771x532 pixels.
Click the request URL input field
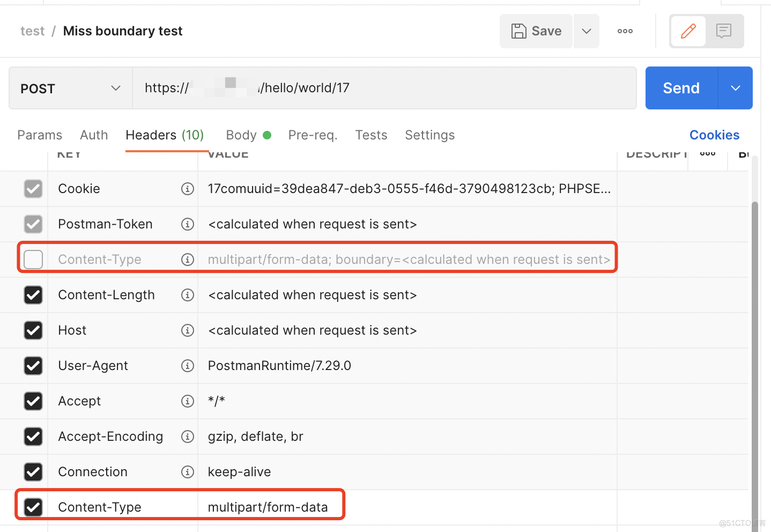384,88
